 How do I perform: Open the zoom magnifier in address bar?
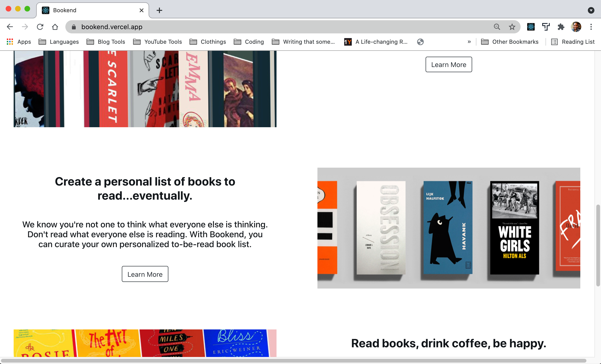(497, 27)
